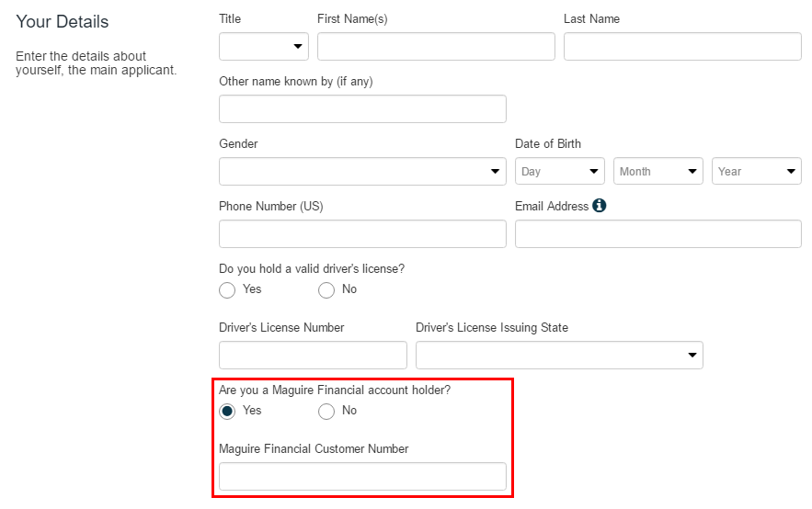Focus the Last Name text box
The width and height of the screenshot is (812, 509).
[x=682, y=46]
